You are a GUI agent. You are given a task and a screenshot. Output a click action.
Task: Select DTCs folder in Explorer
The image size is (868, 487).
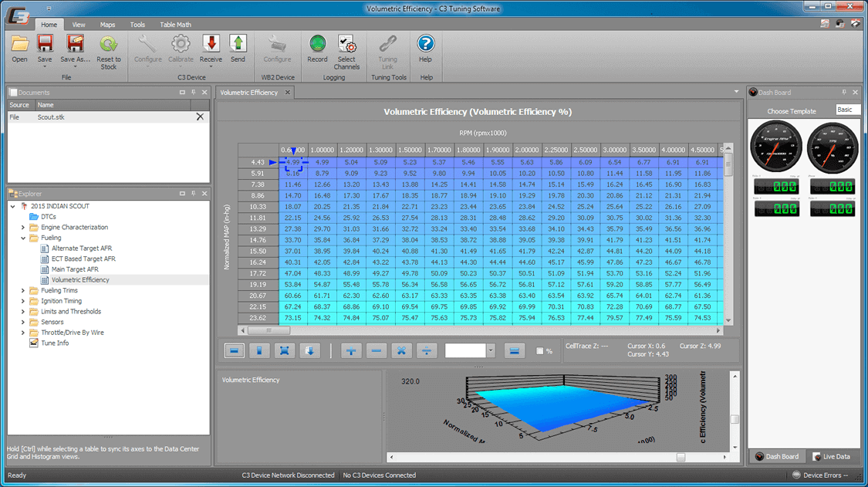pyautogui.click(x=48, y=217)
